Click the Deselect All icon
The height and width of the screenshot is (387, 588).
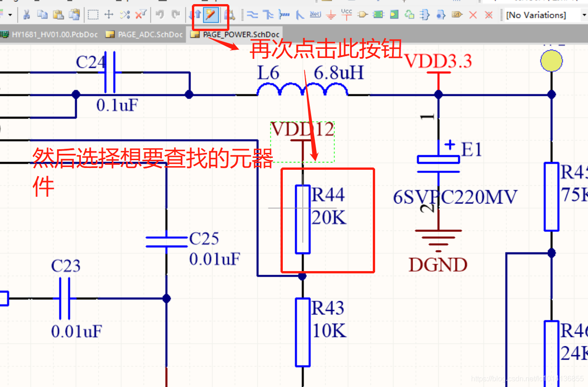[x=125, y=15]
